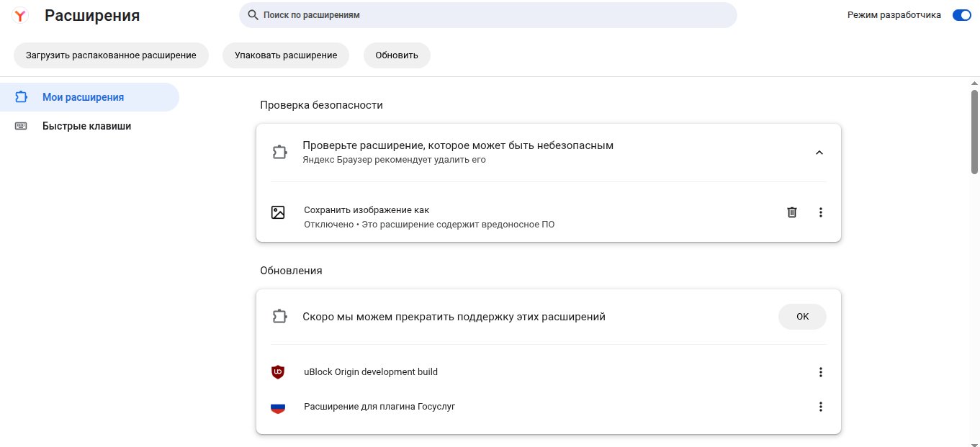
Task: Dismiss the updates notice with 'ОК'
Action: pyautogui.click(x=802, y=317)
